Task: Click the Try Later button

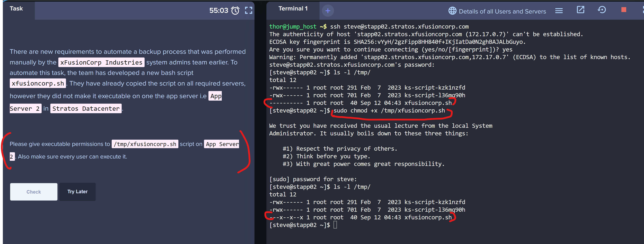Action: pyautogui.click(x=78, y=192)
